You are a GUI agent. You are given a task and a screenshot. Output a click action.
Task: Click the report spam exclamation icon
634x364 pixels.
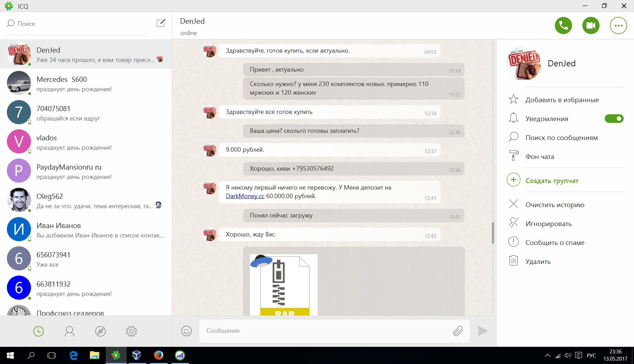pyautogui.click(x=514, y=242)
